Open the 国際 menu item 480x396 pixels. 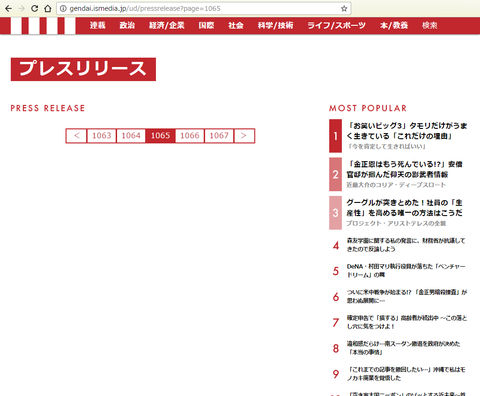tap(206, 25)
